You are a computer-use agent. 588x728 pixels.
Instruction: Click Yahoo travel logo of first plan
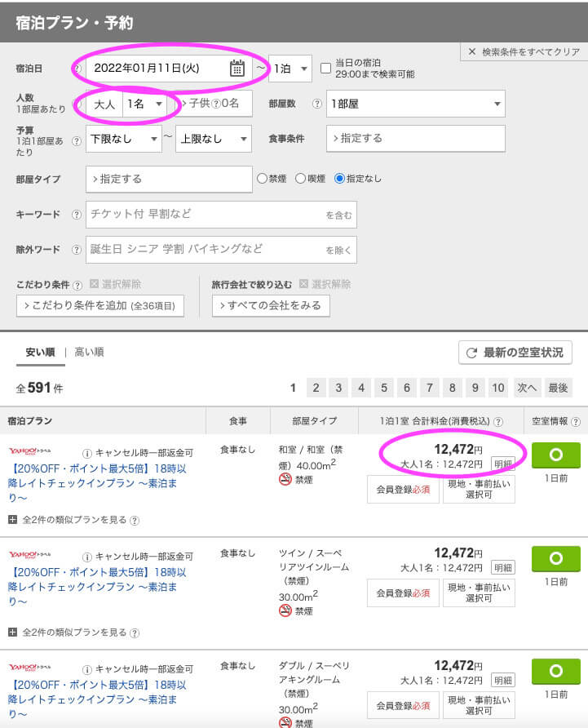(30, 451)
